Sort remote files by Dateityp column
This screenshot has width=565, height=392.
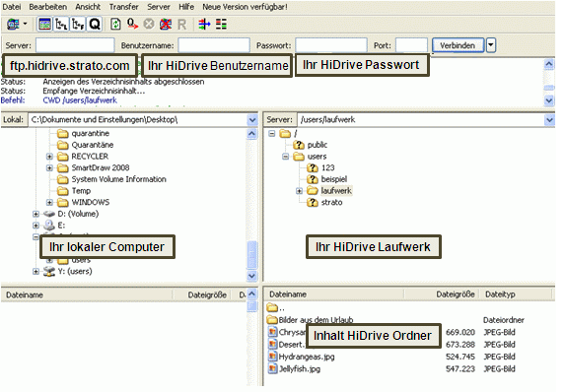click(517, 294)
